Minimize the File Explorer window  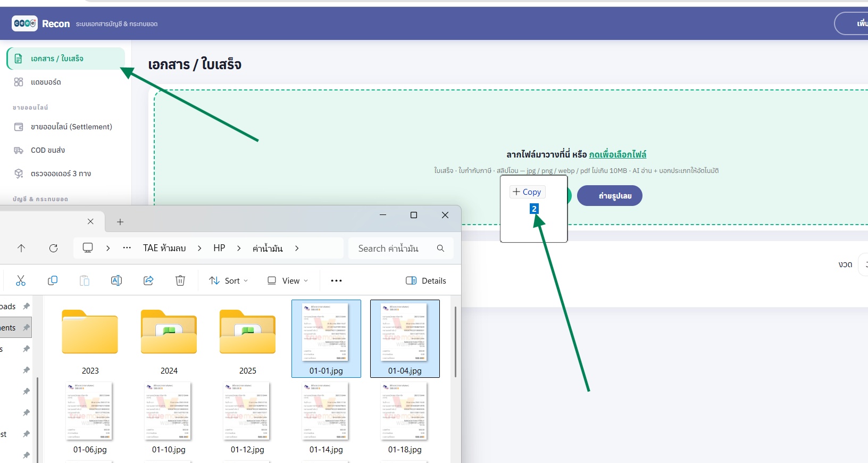click(x=383, y=215)
